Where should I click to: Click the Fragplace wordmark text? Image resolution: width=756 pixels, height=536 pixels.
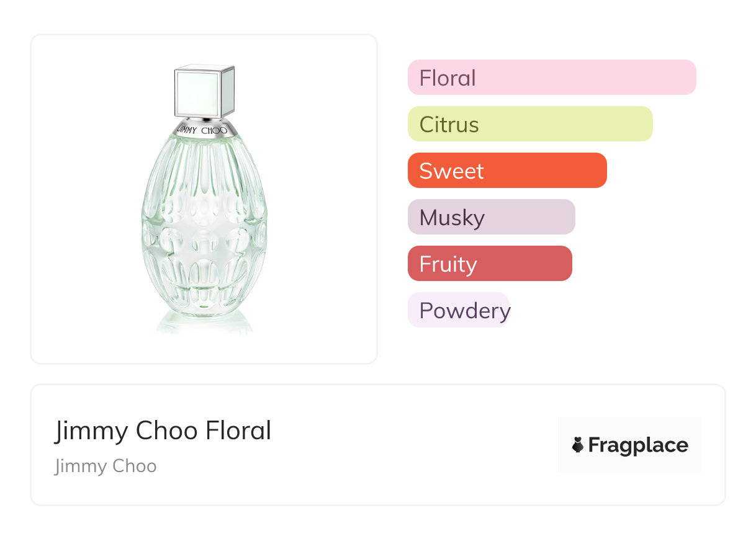(x=637, y=445)
